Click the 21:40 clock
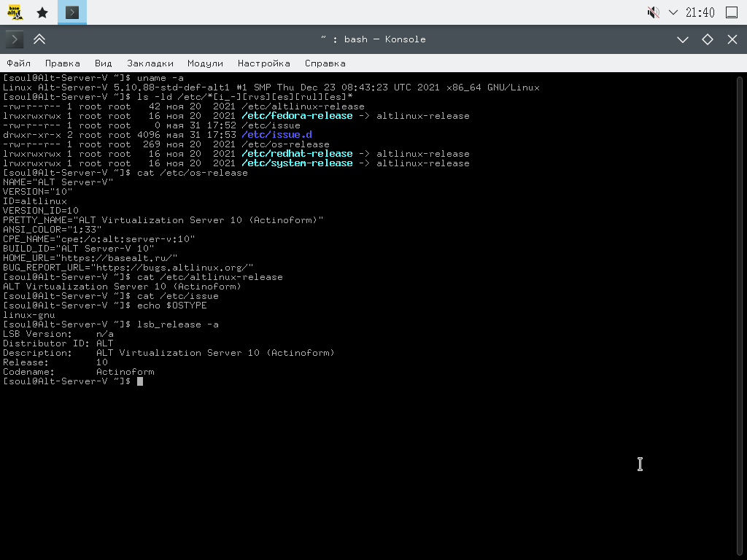 pyautogui.click(x=700, y=12)
